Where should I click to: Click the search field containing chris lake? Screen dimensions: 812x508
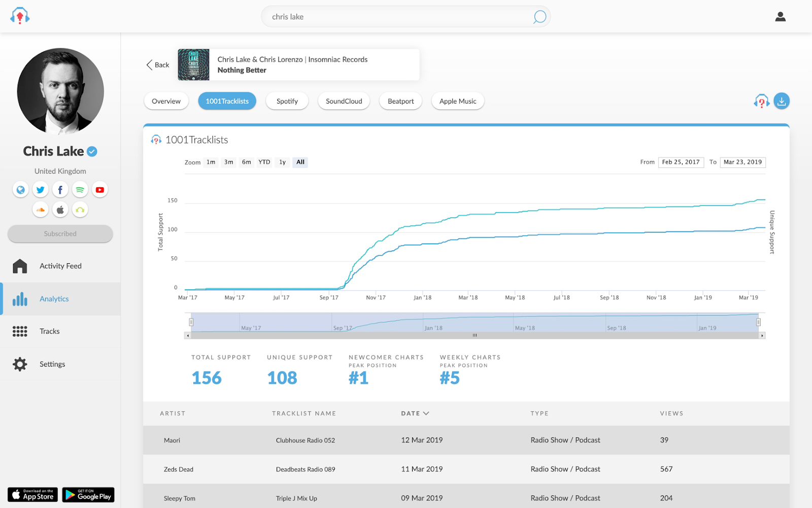[406, 17]
